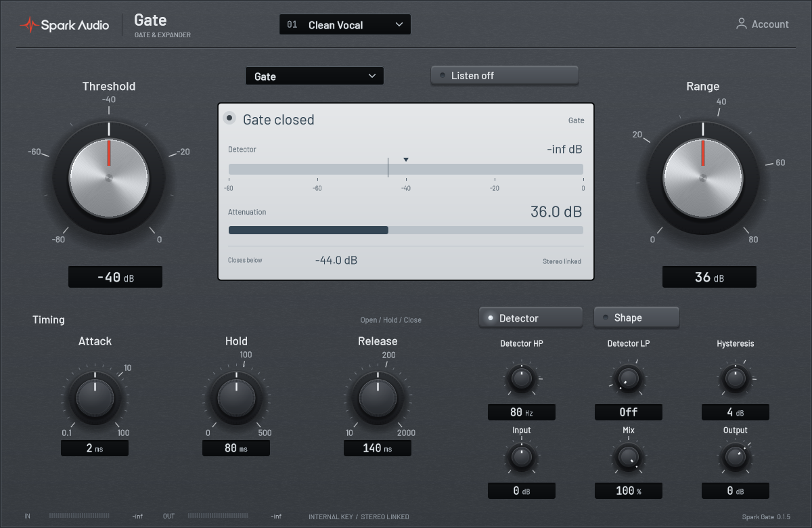Toggle the Listen off button
This screenshot has width=812, height=528.
pyautogui.click(x=505, y=75)
